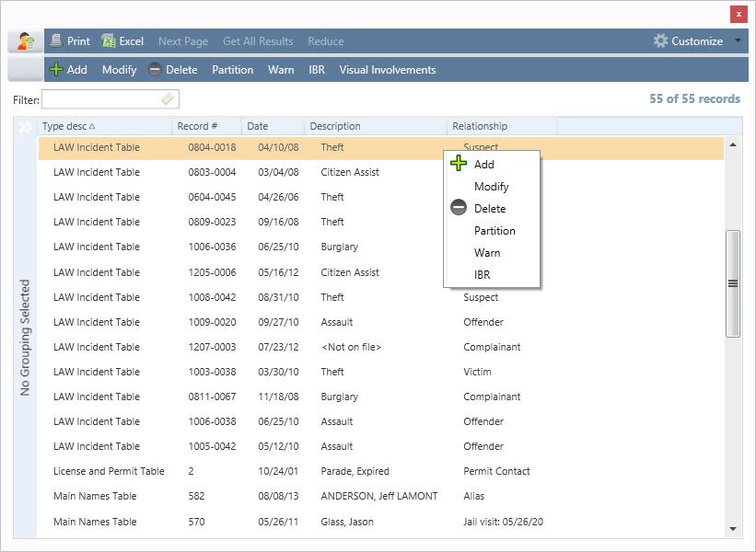Click the green plus Add icon in toolbar
Screen dimensions: 756x552
[57, 70]
